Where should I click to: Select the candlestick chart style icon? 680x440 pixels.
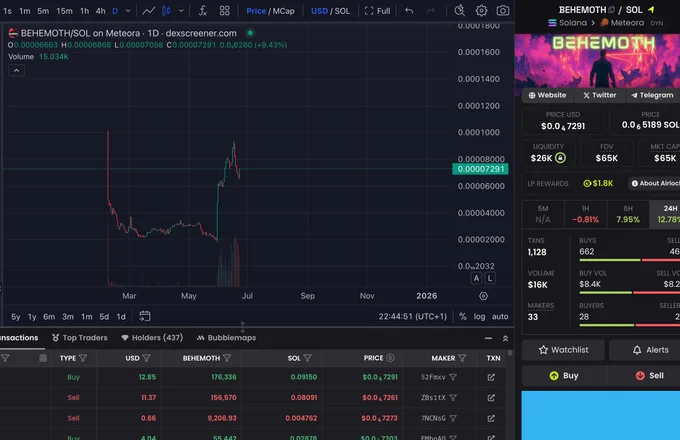click(x=166, y=10)
